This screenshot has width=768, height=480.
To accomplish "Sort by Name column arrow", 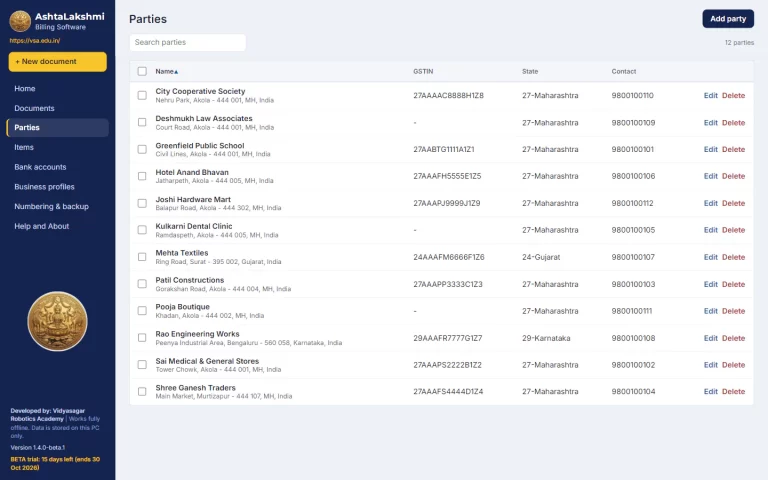I will [x=176, y=72].
